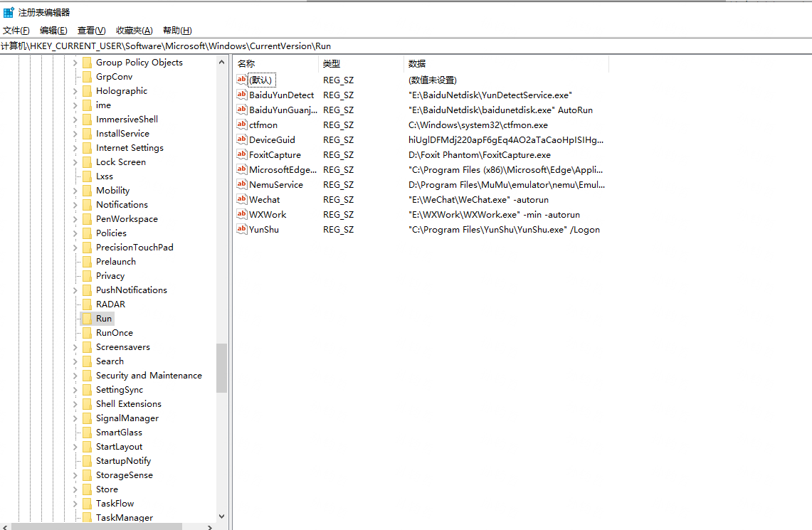Screen dimensions: 812x530
Task: Expand the Notifications key
Action: 75,205
